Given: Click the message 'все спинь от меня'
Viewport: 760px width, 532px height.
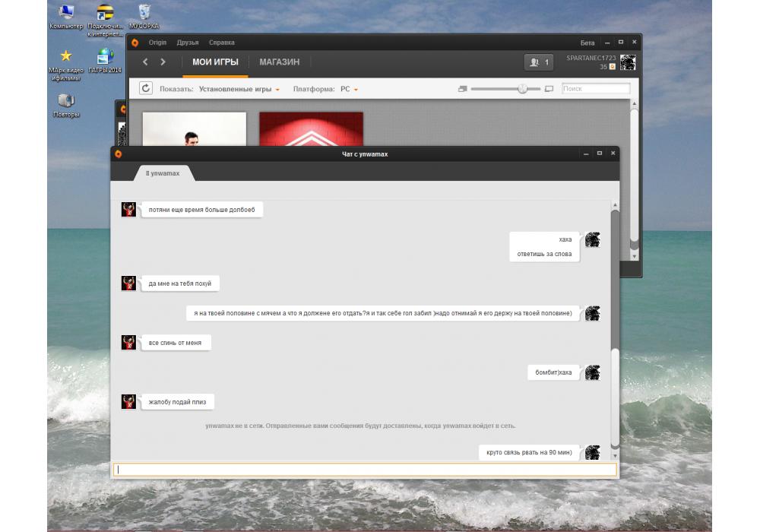Looking at the screenshot, I should (x=175, y=343).
